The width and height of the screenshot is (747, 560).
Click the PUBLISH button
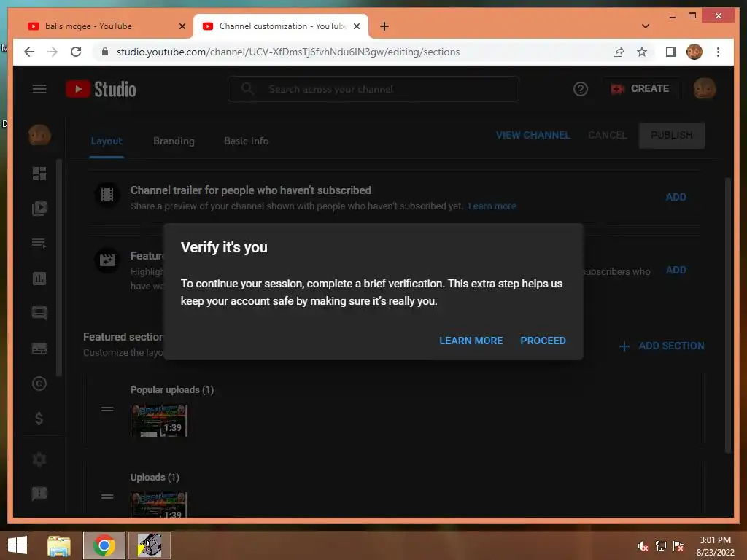click(x=672, y=135)
